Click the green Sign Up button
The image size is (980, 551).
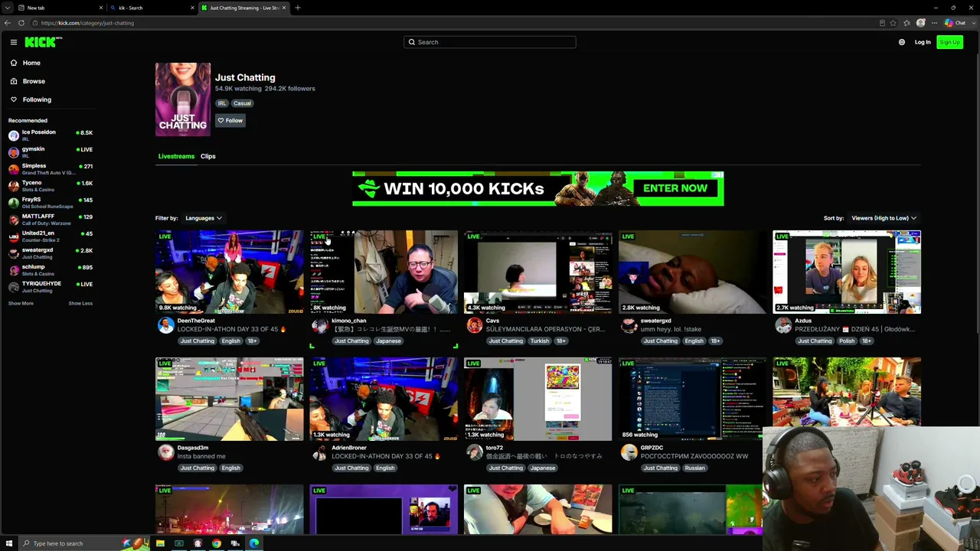(949, 42)
